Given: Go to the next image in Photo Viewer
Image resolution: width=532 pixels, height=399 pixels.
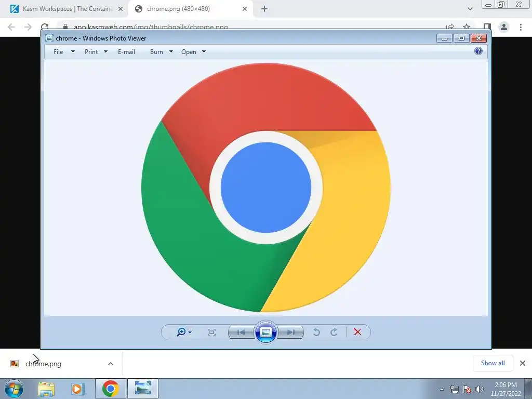Looking at the screenshot, I should point(291,332).
